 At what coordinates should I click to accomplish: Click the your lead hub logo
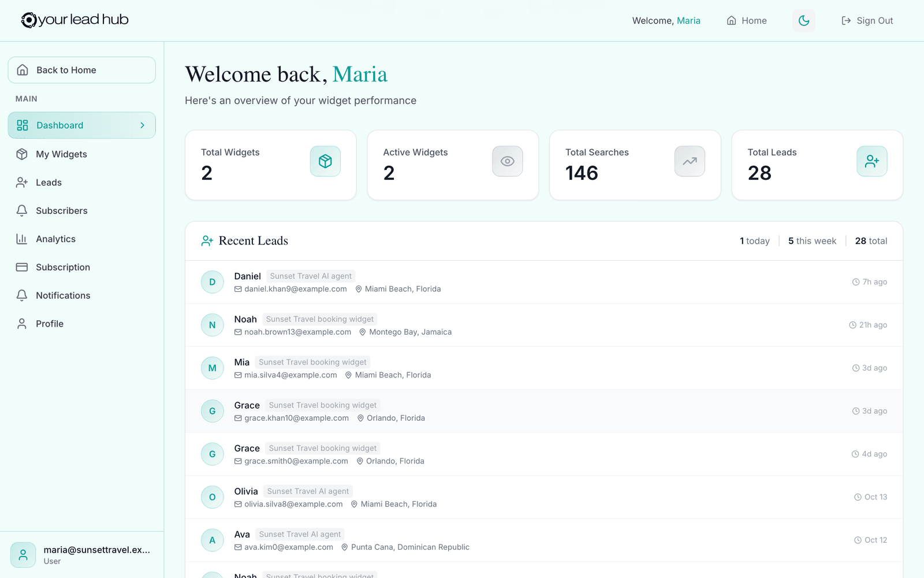click(75, 20)
